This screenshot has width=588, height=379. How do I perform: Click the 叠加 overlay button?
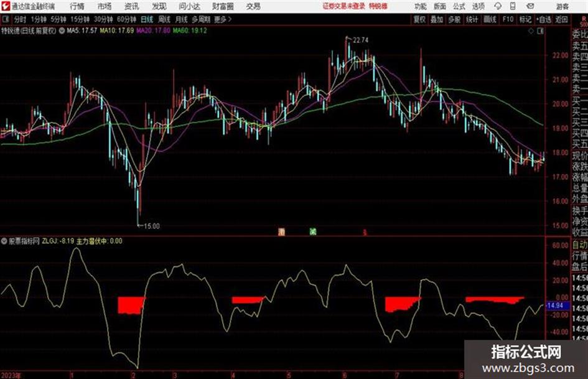[437, 19]
